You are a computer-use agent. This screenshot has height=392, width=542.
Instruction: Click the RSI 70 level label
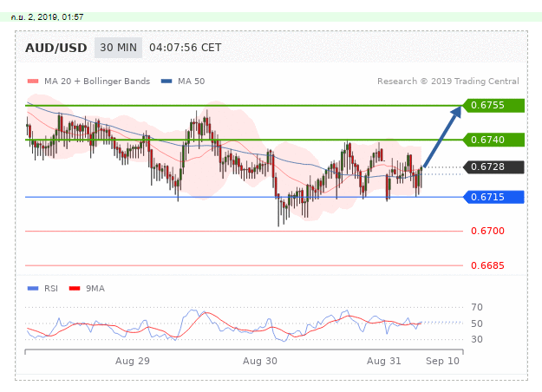coord(477,307)
